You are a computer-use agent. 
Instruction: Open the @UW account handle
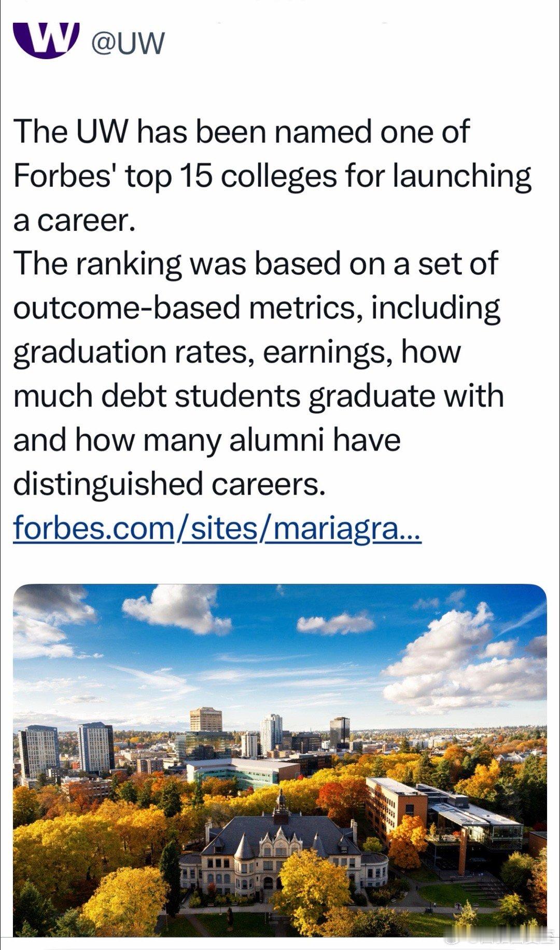128,44
